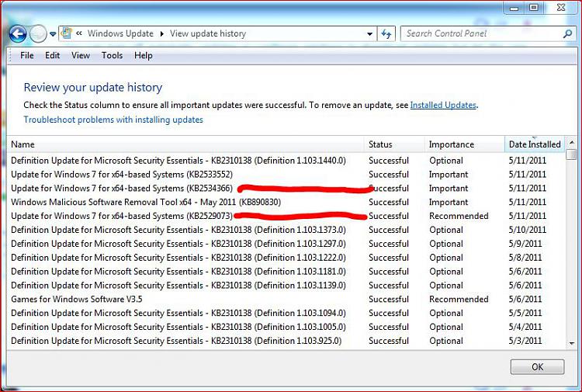The height and width of the screenshot is (392, 582).
Task: Click Troubleshoot problems with installing updates
Action: tap(113, 120)
